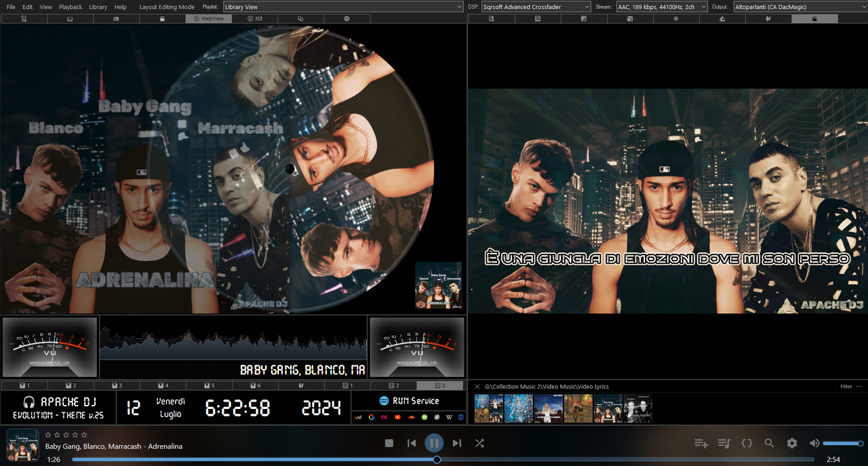Click the digital clock display 6:22:58
Screen dimensions: 868x466
pos(237,408)
